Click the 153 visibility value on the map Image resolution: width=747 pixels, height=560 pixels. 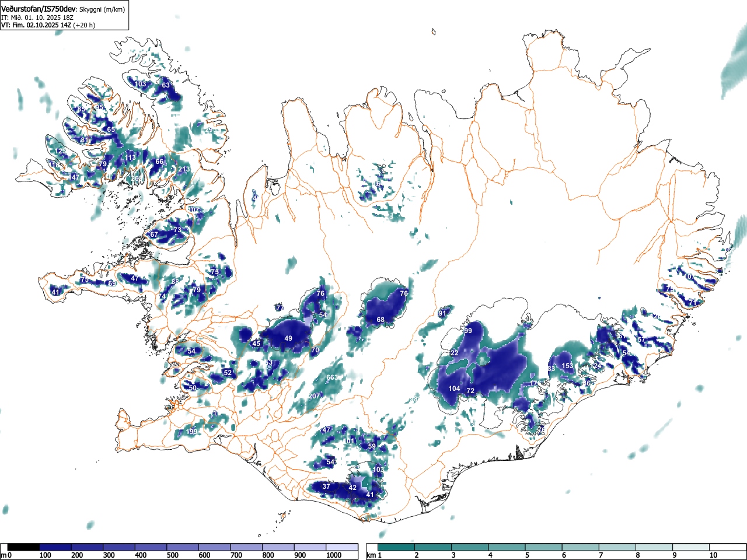[x=567, y=366]
